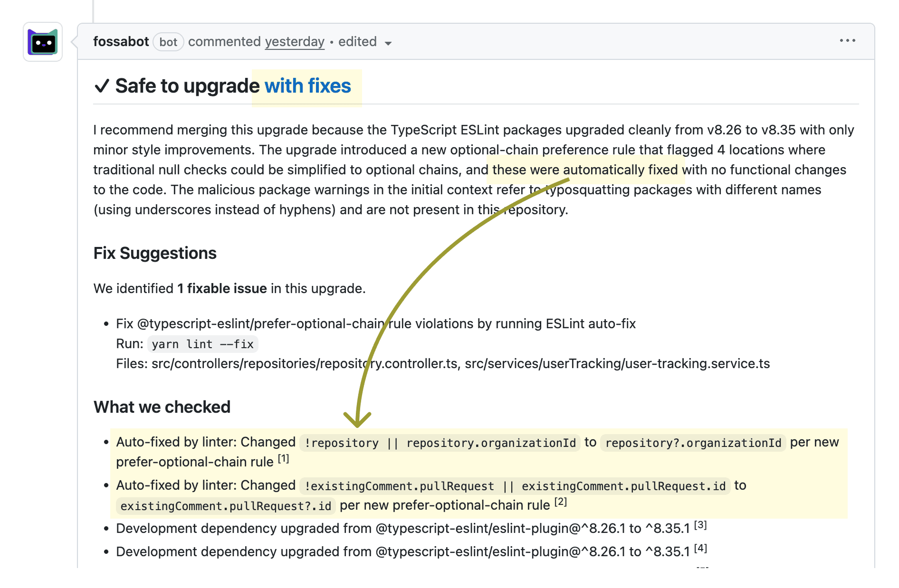Open the yesterday timestamp link
Image resolution: width=899 pixels, height=588 pixels.
point(294,41)
